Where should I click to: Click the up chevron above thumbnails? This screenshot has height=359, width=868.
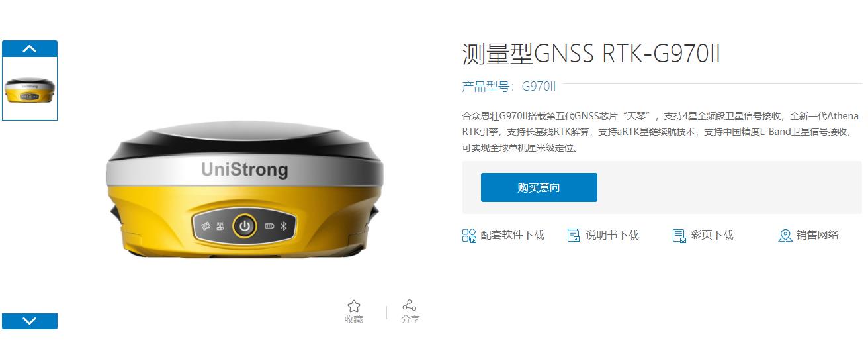[x=30, y=48]
